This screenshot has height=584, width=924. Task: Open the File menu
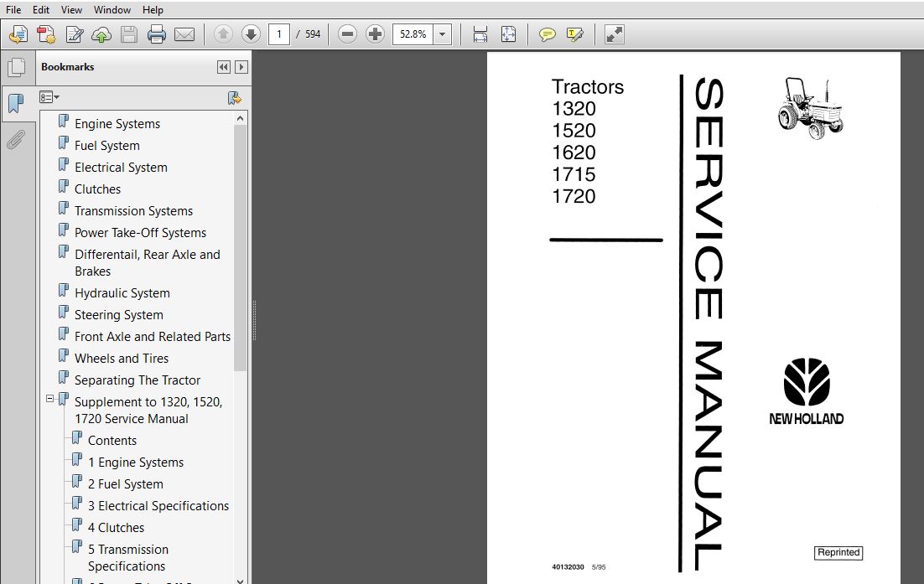13,10
